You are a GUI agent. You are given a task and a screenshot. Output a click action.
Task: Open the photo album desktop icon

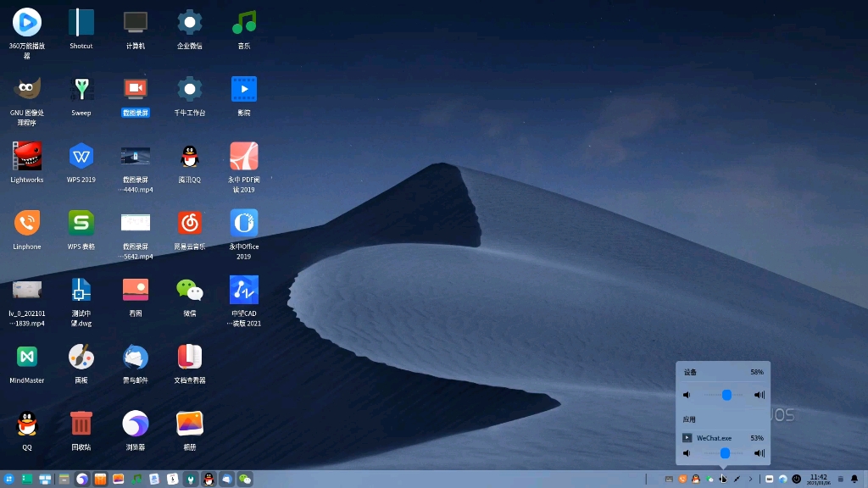(x=190, y=424)
